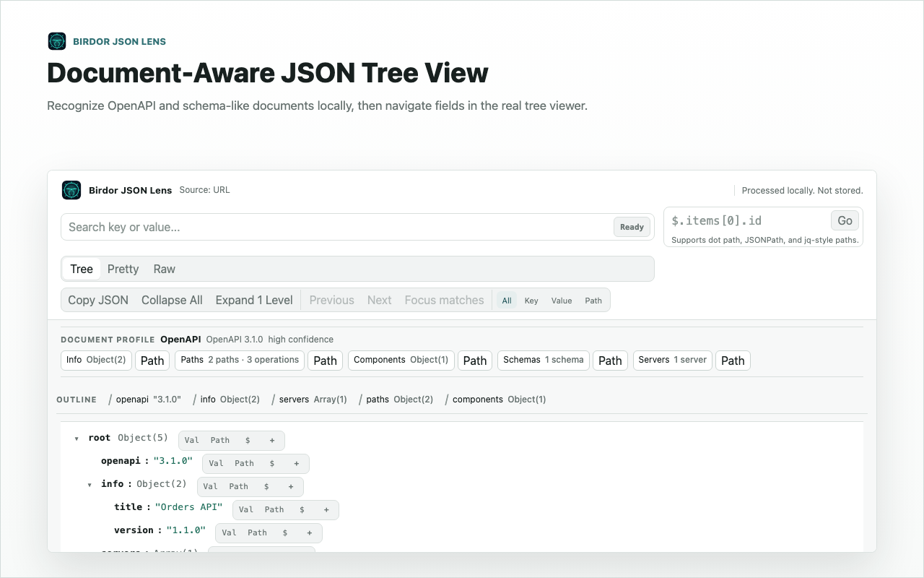Viewport: 924px width, 578px height.
Task: Select the All search scope filter
Action: tap(507, 301)
